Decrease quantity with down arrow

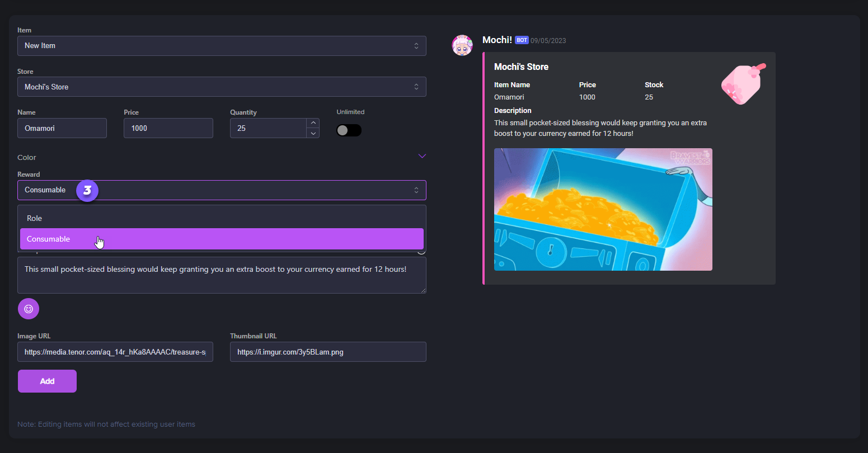pos(313,133)
